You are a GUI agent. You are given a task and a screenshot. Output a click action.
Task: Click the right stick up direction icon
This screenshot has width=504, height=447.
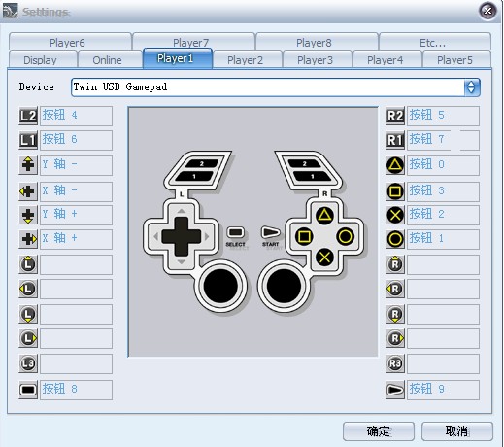395,264
